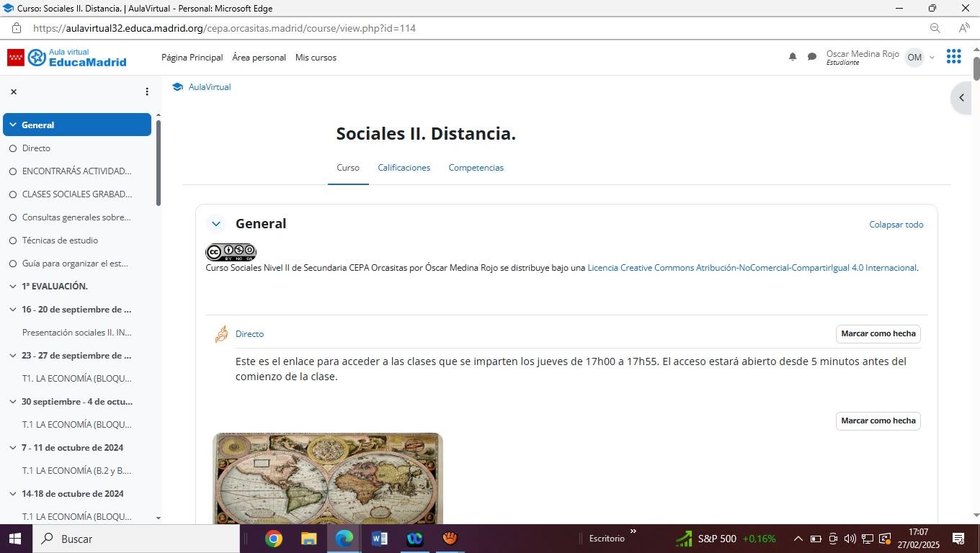Click the circle next to ENCONTRARÁS ACTIVIDAD...
This screenshot has height=553, width=980.
(x=13, y=171)
